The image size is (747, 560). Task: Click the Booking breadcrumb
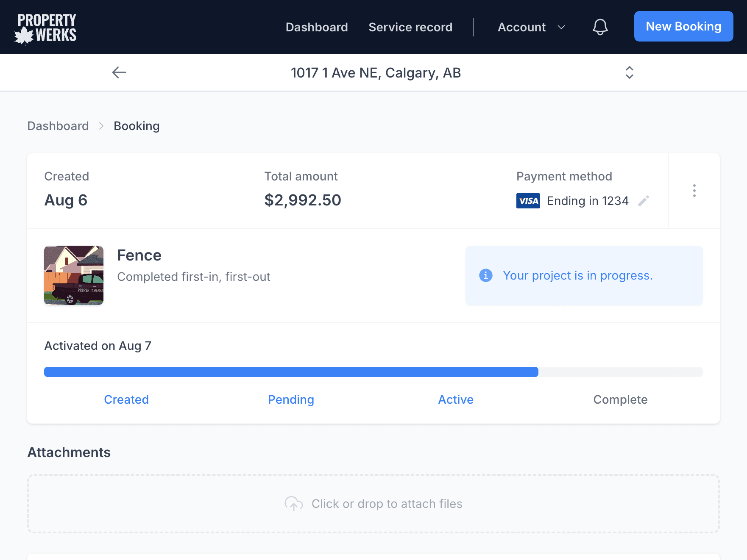click(x=137, y=126)
